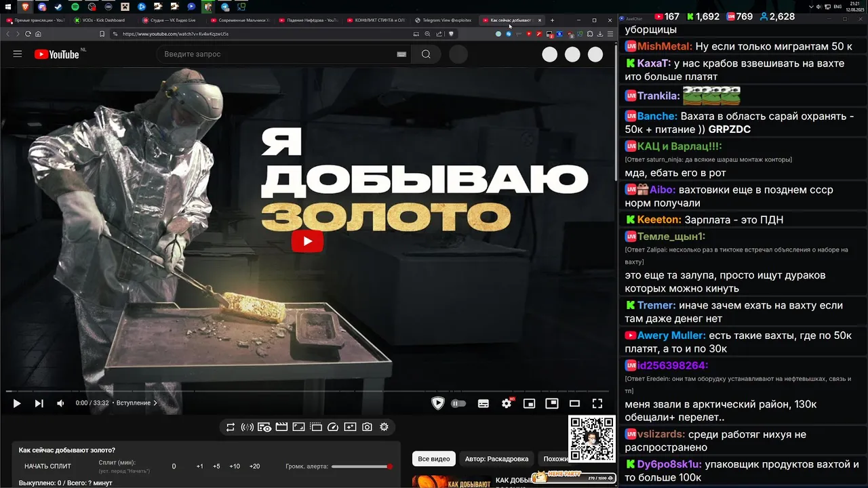The width and height of the screenshot is (868, 488).
Task: Click the volume booster waves icon
Action: pyautogui.click(x=248, y=427)
